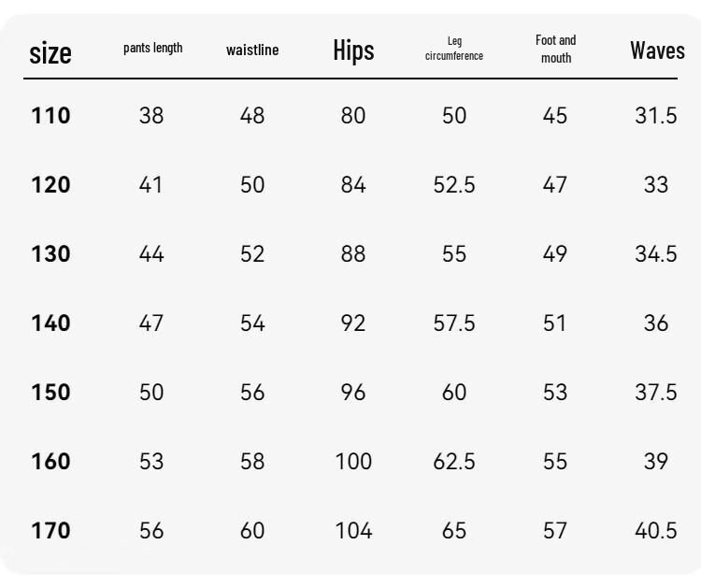Select the 'pants length' header
The image size is (701, 588).
pyautogui.click(x=153, y=48)
